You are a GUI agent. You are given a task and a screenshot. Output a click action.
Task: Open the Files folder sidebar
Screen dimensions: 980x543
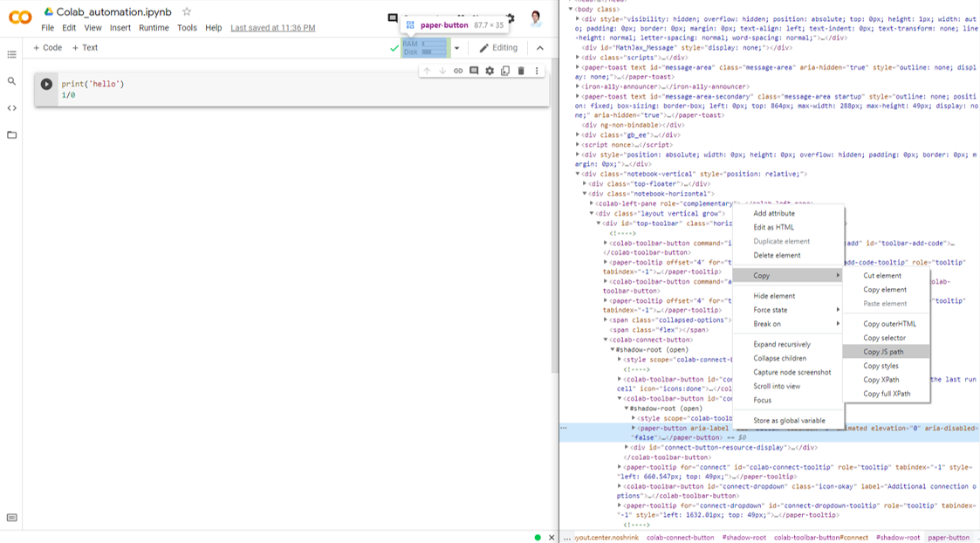coord(11,135)
